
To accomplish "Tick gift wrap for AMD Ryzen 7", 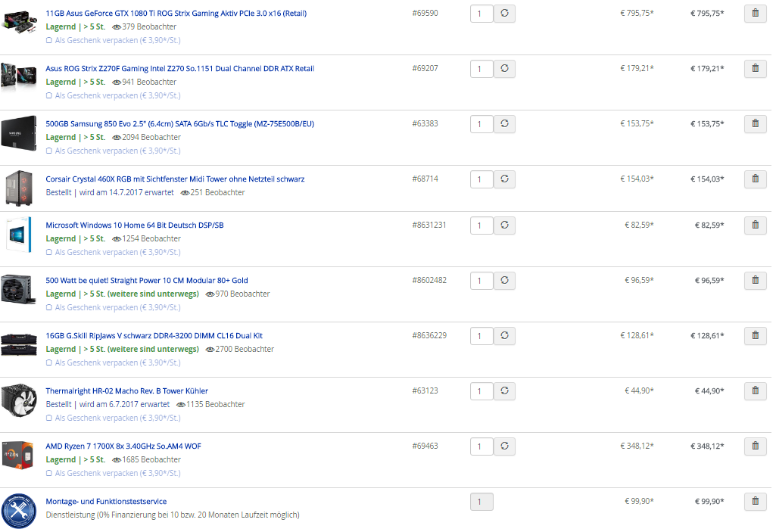I will coord(49,473).
